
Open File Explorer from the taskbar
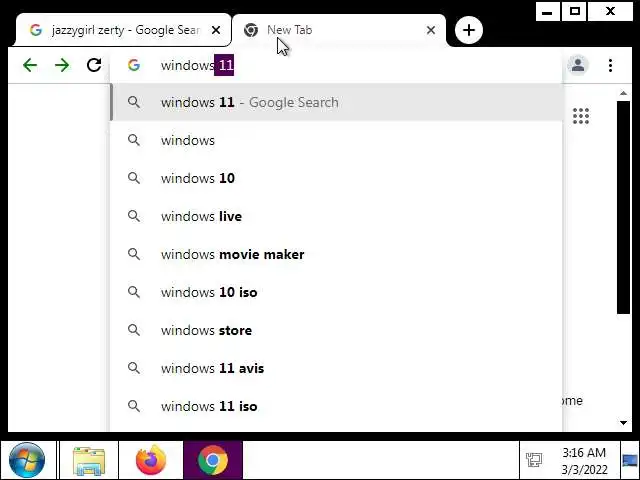(x=89, y=460)
